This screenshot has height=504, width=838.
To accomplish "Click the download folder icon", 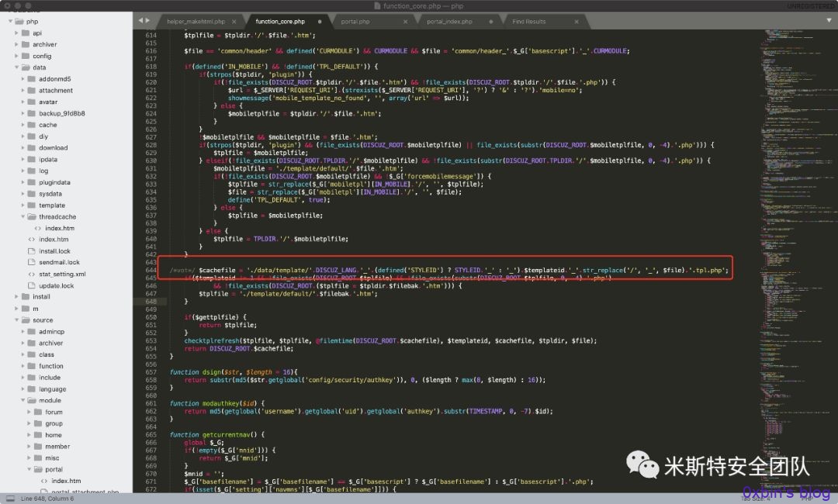I will click(32, 148).
